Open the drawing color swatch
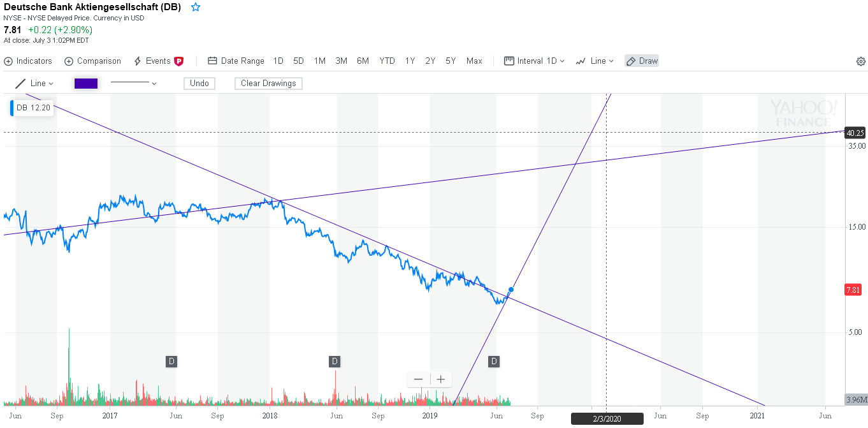Viewport: 868px width, 428px height. (85, 83)
